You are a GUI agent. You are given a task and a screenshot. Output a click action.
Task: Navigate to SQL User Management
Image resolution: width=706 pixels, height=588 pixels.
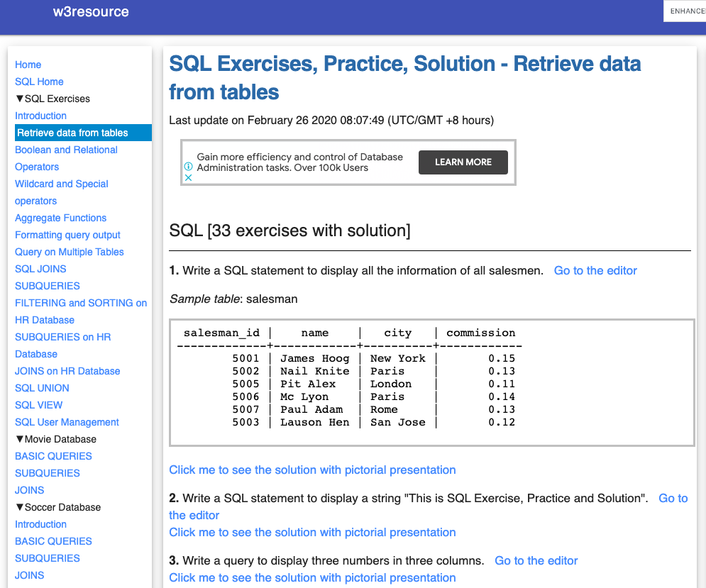coord(67,422)
